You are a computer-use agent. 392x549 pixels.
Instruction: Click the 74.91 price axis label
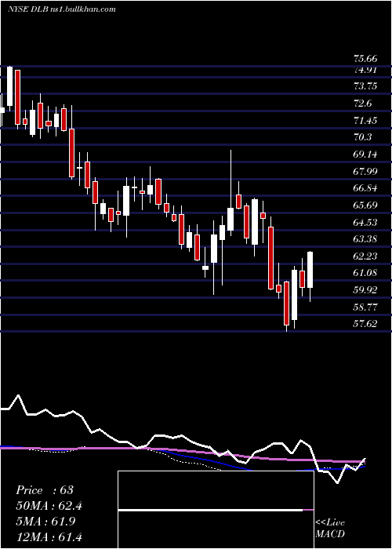pyautogui.click(x=365, y=70)
